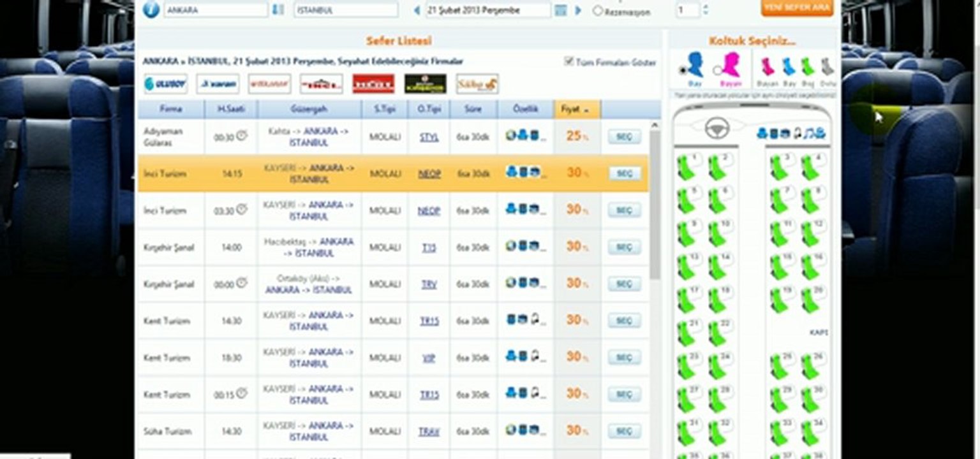The width and height of the screenshot is (980, 459).
Task: Click the YENİ SEFER ARA button
Action: [797, 8]
